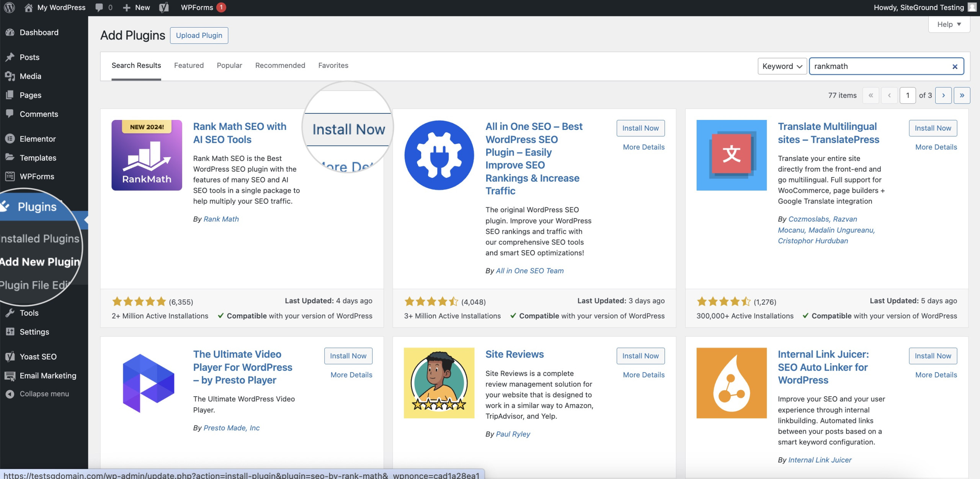
Task: Click the TranslatePress red icon
Action: click(x=731, y=155)
